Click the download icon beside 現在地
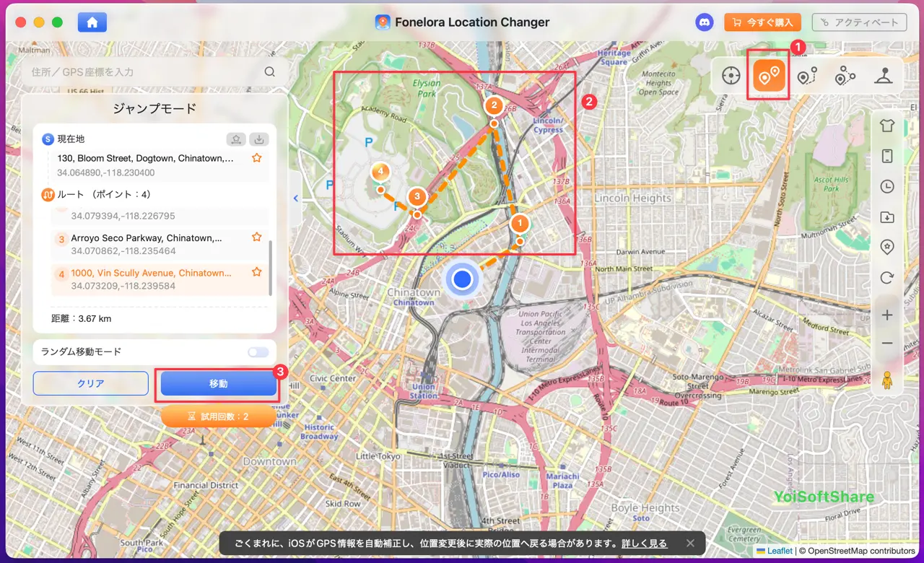Image resolution: width=924 pixels, height=563 pixels. [260, 139]
